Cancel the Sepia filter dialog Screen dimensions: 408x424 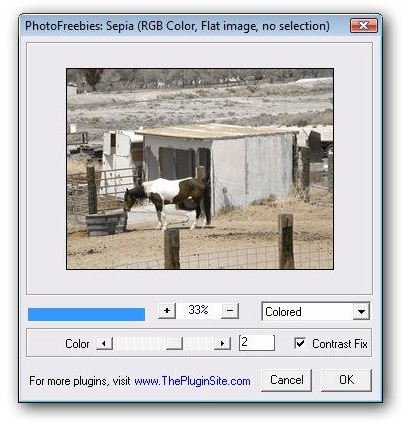coord(286,380)
